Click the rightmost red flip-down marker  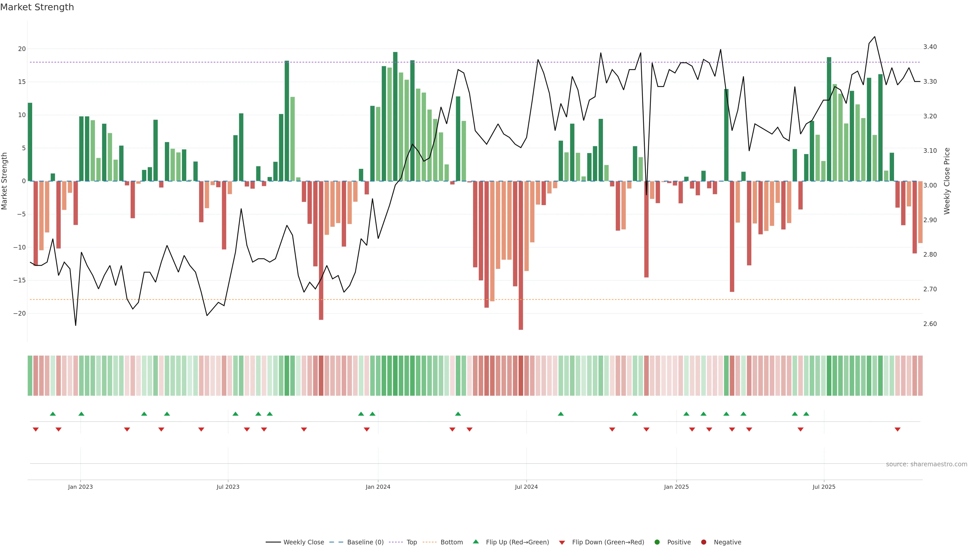click(898, 429)
